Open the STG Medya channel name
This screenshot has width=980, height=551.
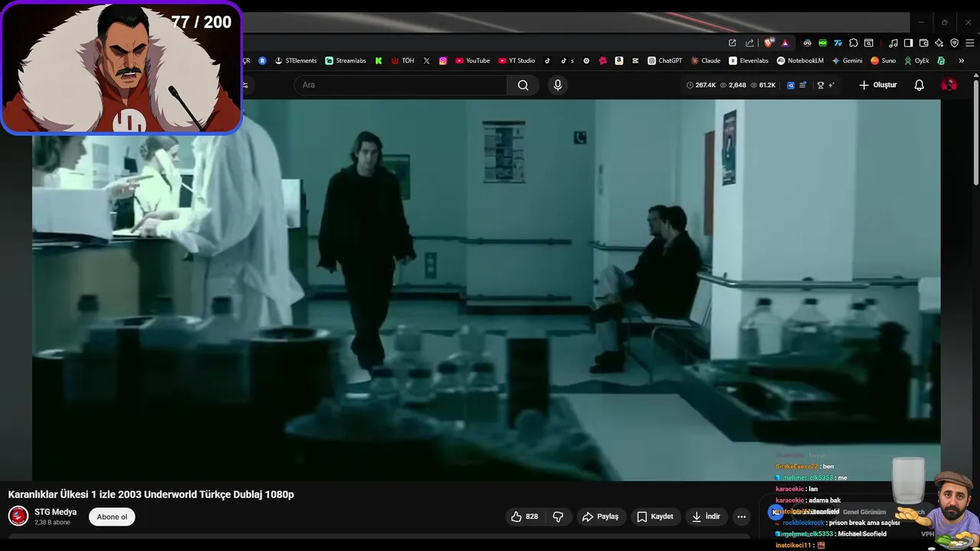55,512
